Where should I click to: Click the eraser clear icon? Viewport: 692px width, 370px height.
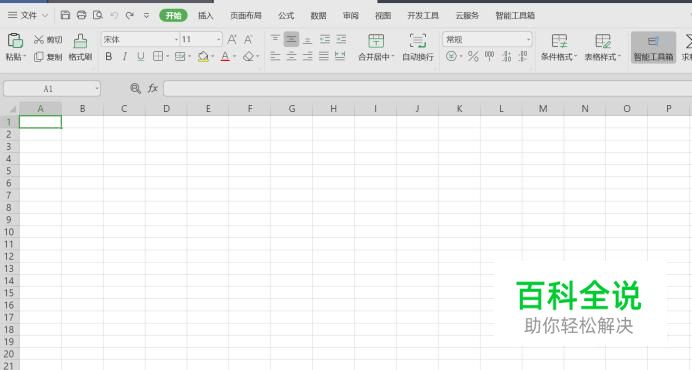(x=249, y=57)
